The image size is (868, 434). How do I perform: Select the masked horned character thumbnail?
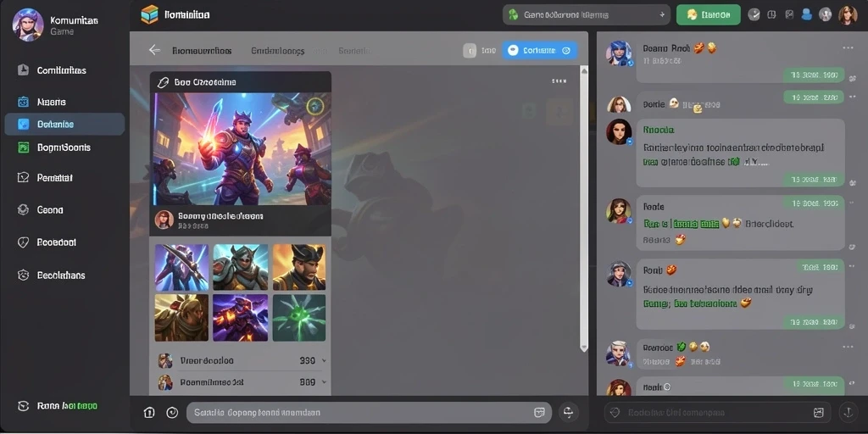pos(240,267)
